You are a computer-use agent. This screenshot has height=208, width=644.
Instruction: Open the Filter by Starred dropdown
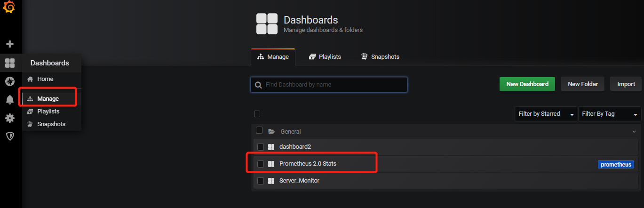(546, 114)
